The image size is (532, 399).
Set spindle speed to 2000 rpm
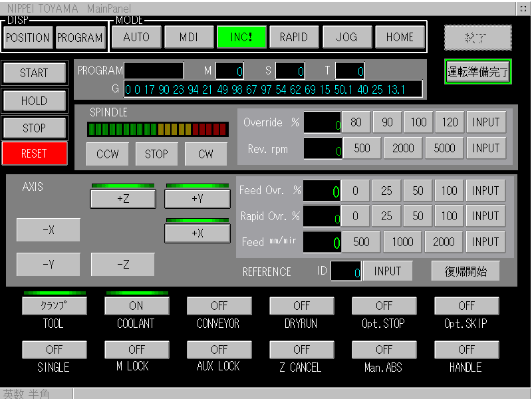coord(402,148)
